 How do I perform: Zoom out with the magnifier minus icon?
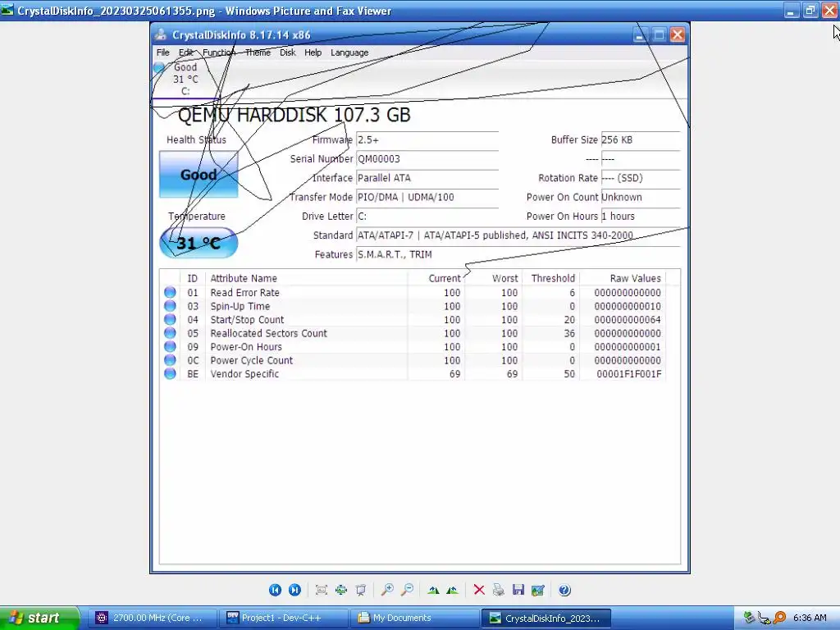click(x=407, y=590)
